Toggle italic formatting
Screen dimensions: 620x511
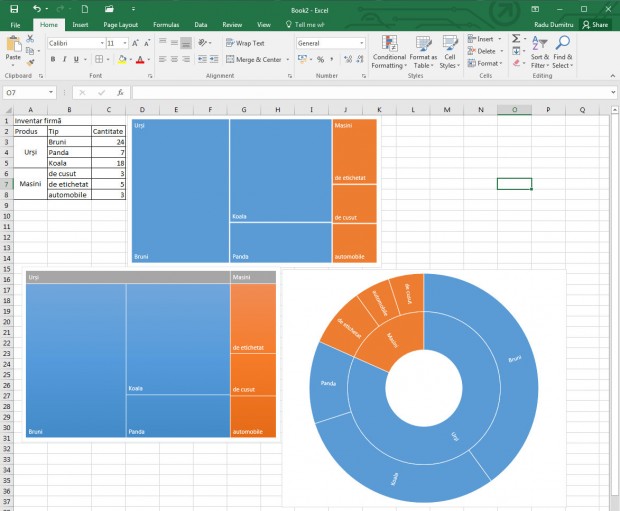pyautogui.click(x=64, y=59)
